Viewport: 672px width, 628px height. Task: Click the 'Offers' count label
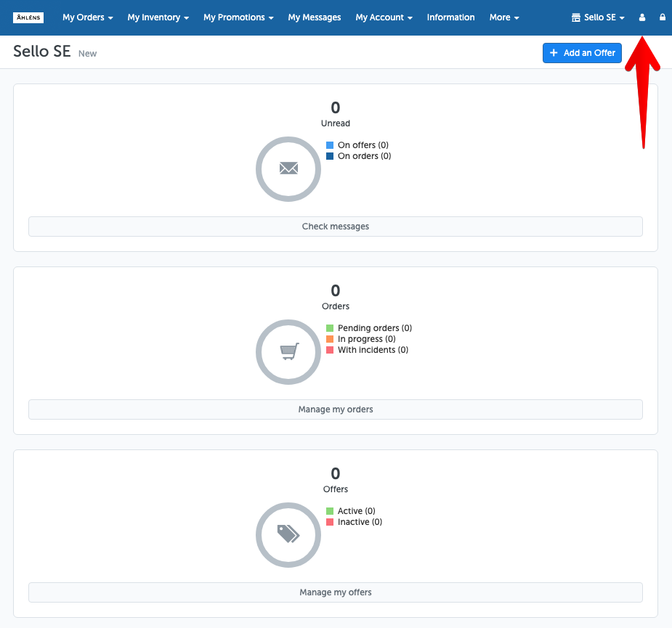pos(336,489)
